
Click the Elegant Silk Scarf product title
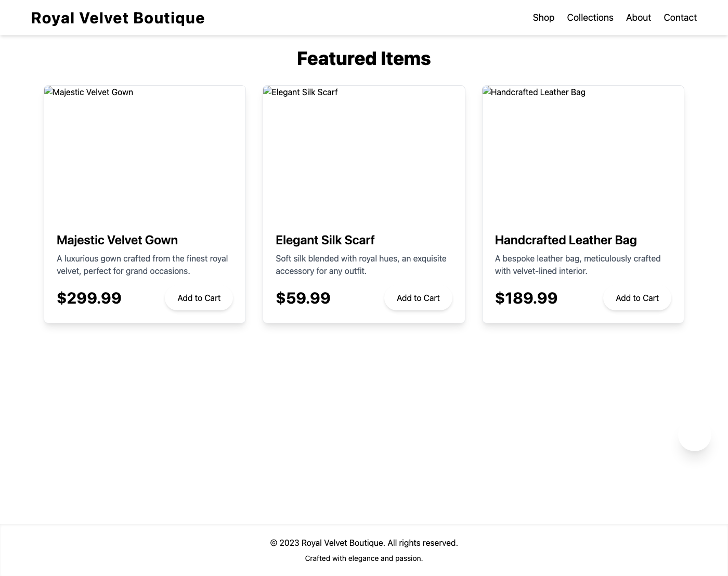[x=324, y=240]
